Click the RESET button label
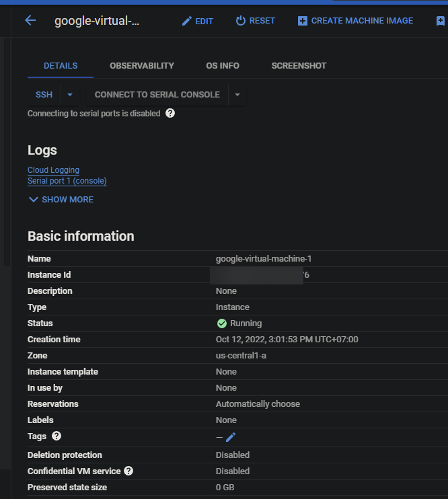448x499 pixels. pos(262,21)
